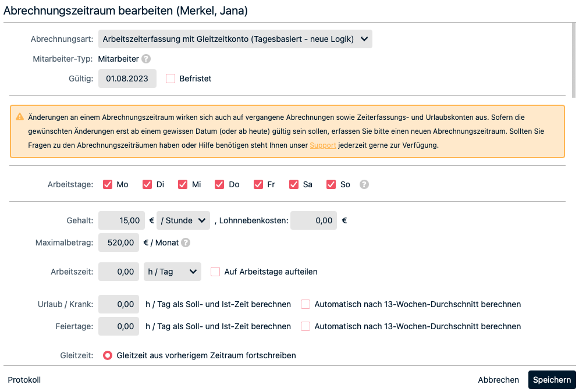This screenshot has height=392, width=579.
Task: Open the Protokoll link
Action: [x=24, y=380]
